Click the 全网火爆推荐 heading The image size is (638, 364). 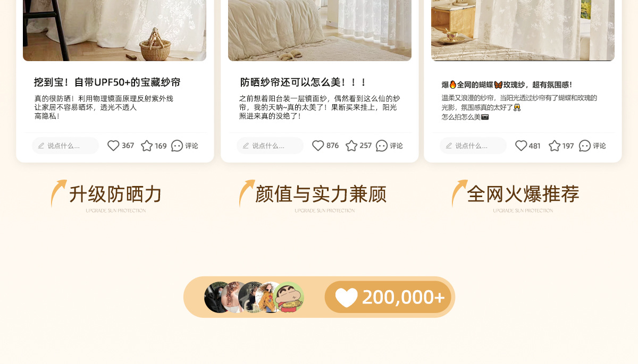tap(523, 194)
